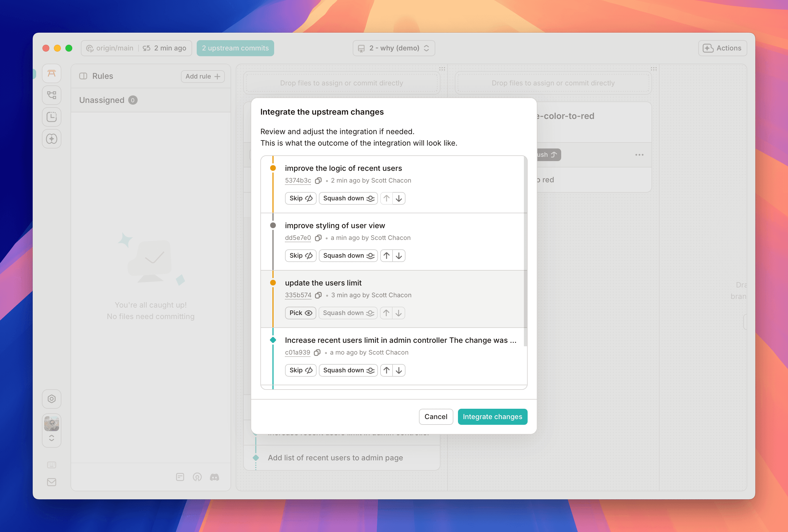Screen dimensions: 788x532
Task: Open the branches view in sidebar
Action: pyautogui.click(x=52, y=95)
